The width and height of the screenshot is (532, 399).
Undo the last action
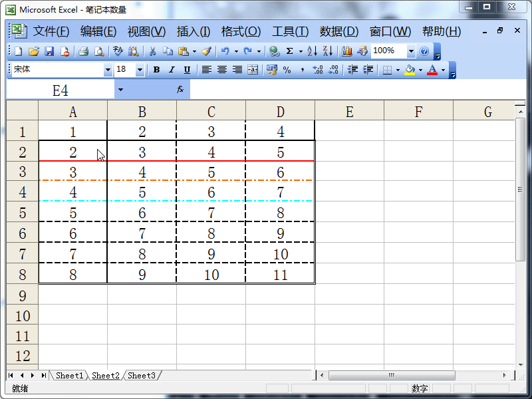(225, 51)
